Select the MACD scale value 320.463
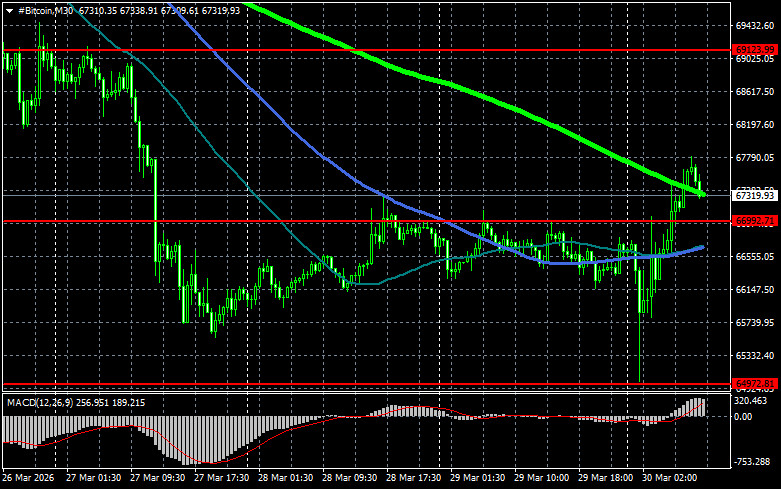 pos(751,401)
